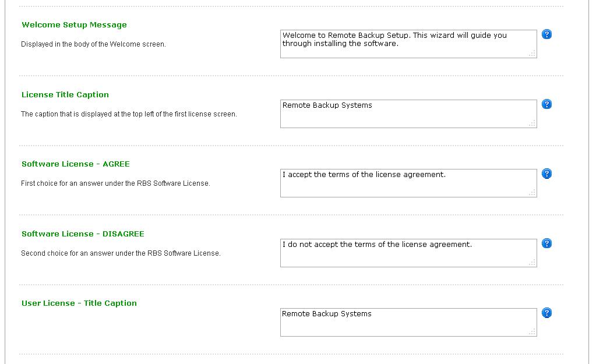Focus the License Title Caption text area

point(408,114)
